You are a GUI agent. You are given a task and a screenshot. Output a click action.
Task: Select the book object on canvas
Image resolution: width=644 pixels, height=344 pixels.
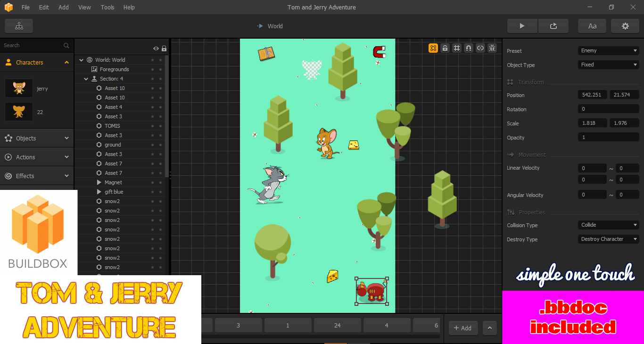click(266, 53)
